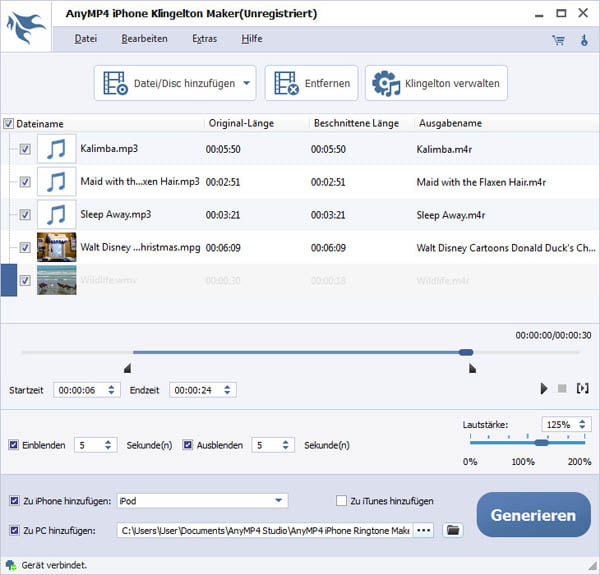
Task: Adjust Einblenden seconds spinner
Action: 108,445
